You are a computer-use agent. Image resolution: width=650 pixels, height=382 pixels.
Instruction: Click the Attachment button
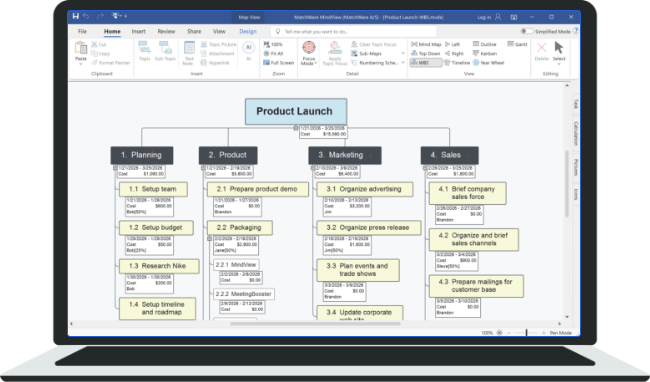point(218,53)
